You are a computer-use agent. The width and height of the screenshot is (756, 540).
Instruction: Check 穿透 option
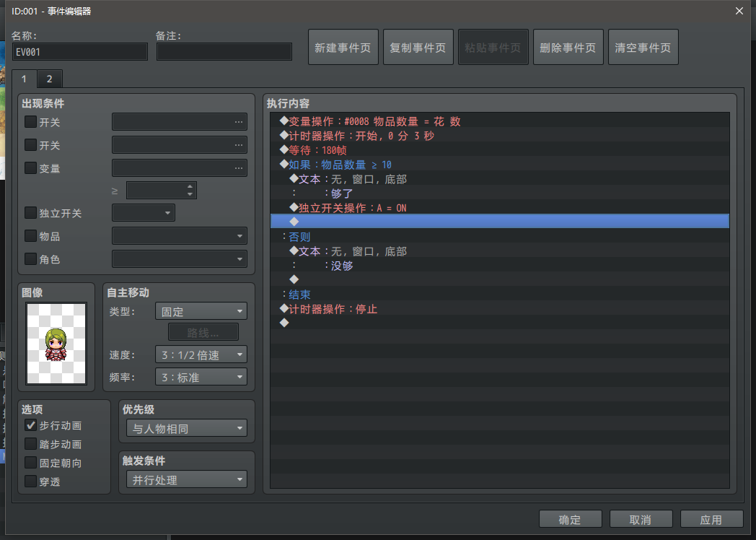pyautogui.click(x=30, y=481)
